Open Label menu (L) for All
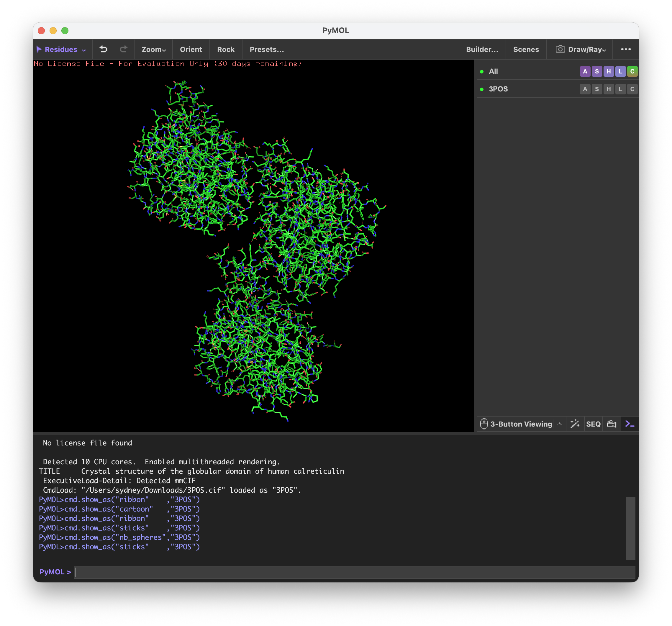This screenshot has height=626, width=672. point(620,71)
